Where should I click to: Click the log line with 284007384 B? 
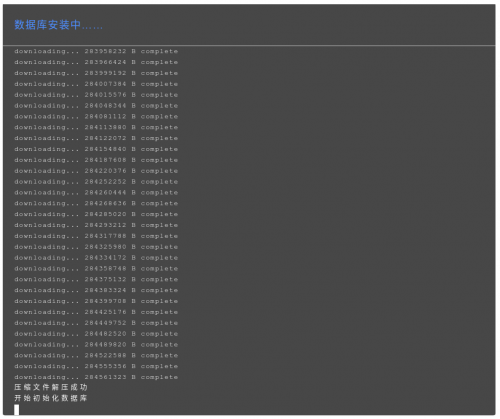pyautogui.click(x=96, y=84)
